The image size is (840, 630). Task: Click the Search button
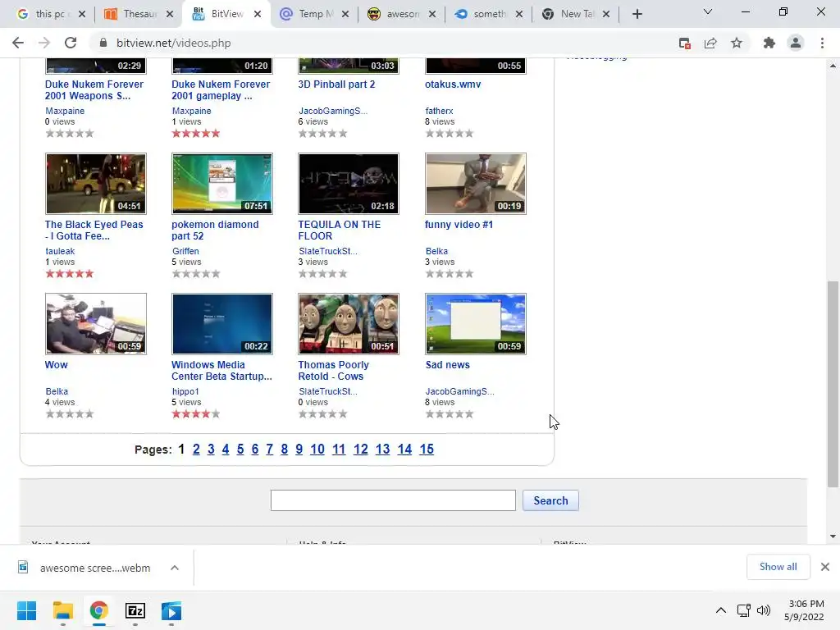tap(550, 500)
